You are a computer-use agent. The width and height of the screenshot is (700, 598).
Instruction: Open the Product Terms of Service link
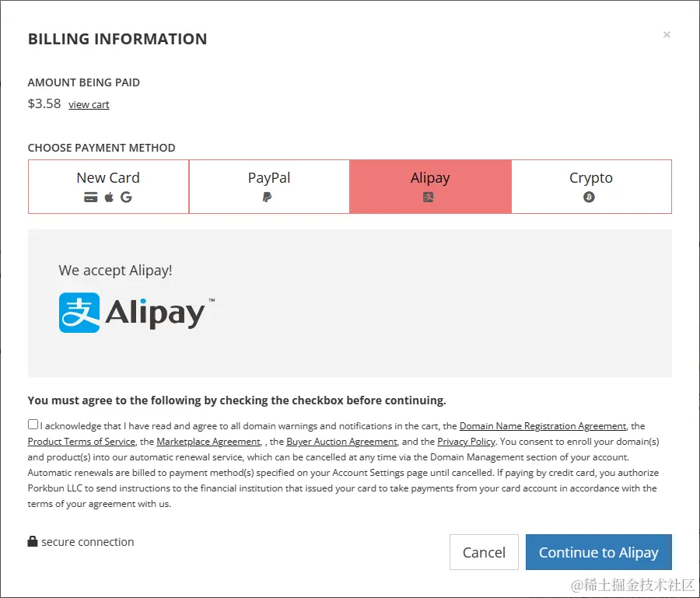pyautogui.click(x=81, y=442)
